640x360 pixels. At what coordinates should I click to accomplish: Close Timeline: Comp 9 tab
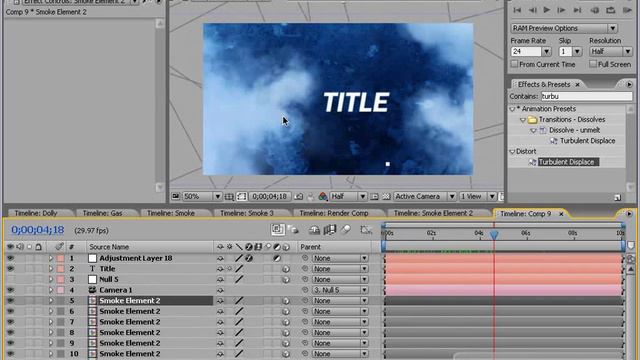561,214
